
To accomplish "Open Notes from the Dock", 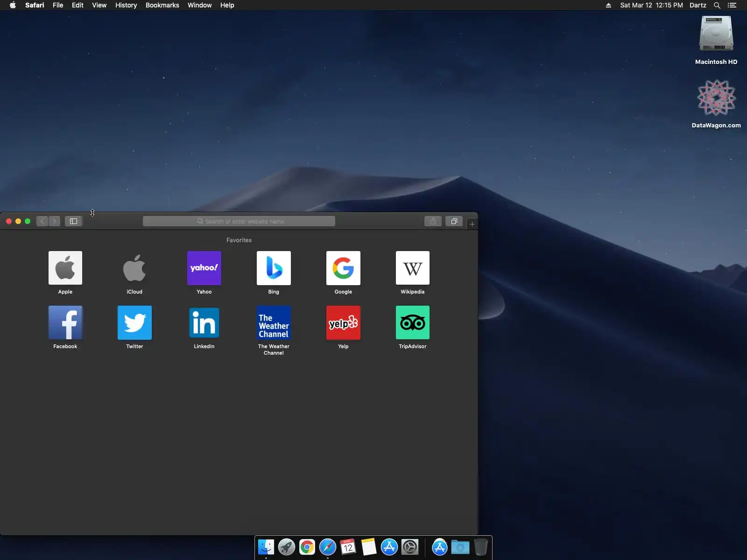I will click(369, 547).
